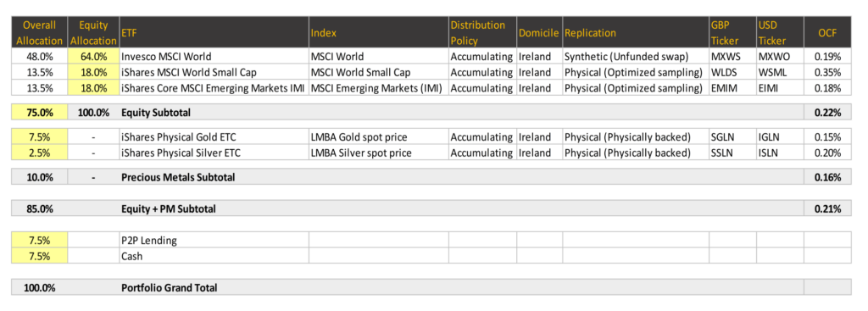
Task: Select the 75.0% equity subtotal cell
Action: 39,113
